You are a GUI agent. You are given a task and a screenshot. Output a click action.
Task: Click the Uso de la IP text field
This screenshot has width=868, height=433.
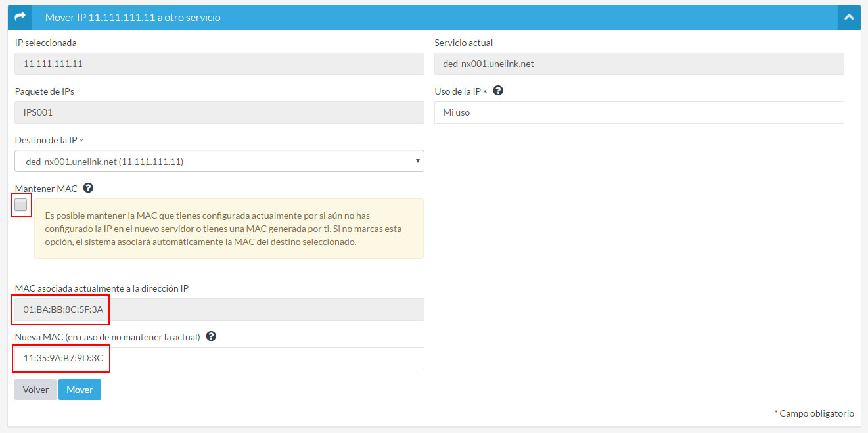(x=639, y=112)
